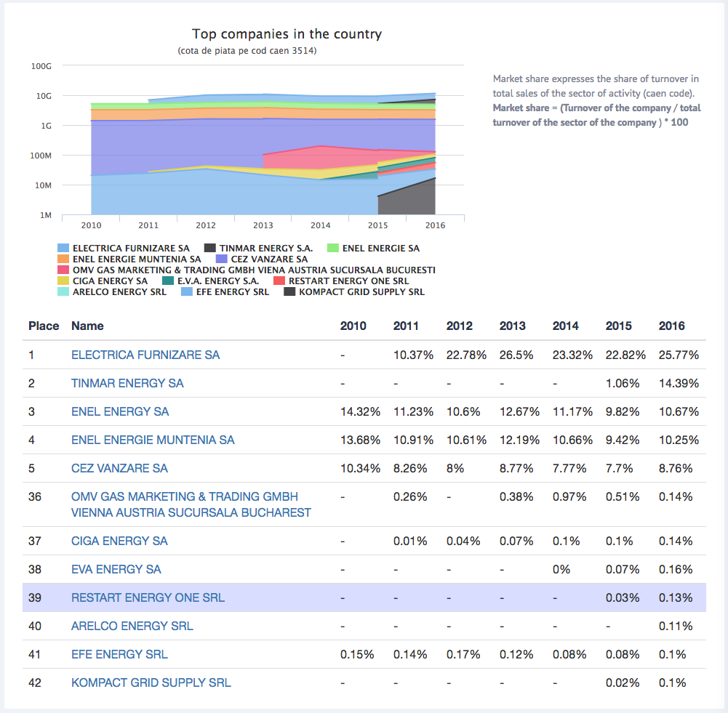Select the 1.06% Tinmar 2015 cell

click(622, 383)
